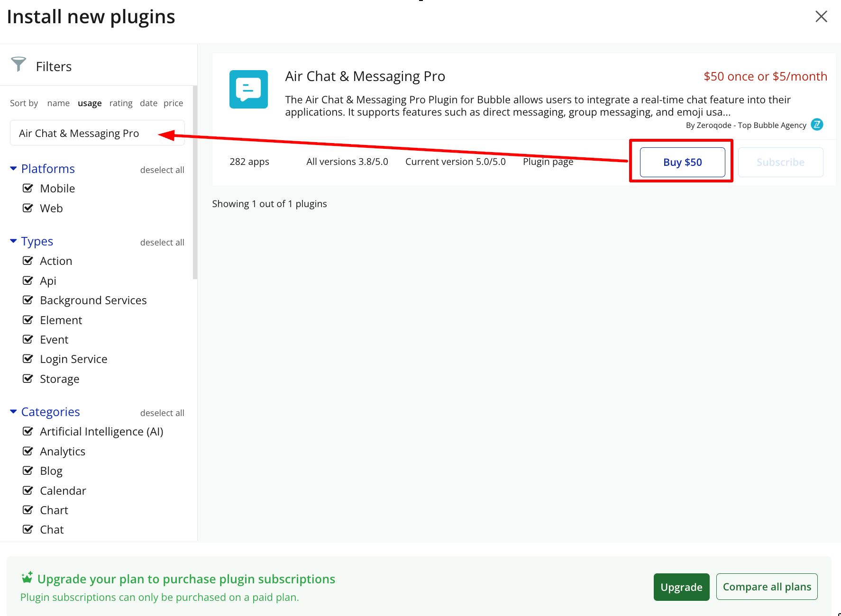Image resolution: width=841 pixels, height=616 pixels.
Task: Deselect all Types filters
Action: (x=162, y=242)
